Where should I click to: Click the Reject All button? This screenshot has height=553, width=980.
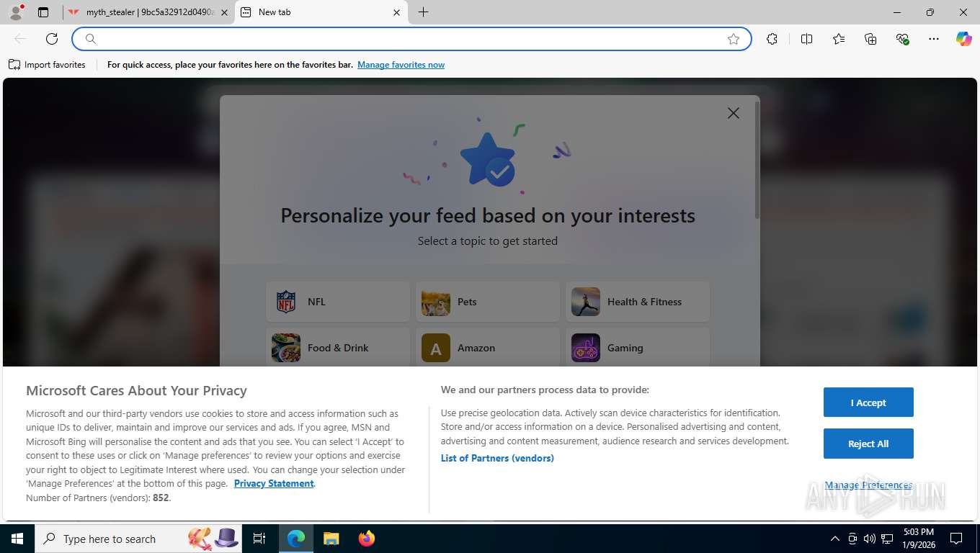[868, 444]
